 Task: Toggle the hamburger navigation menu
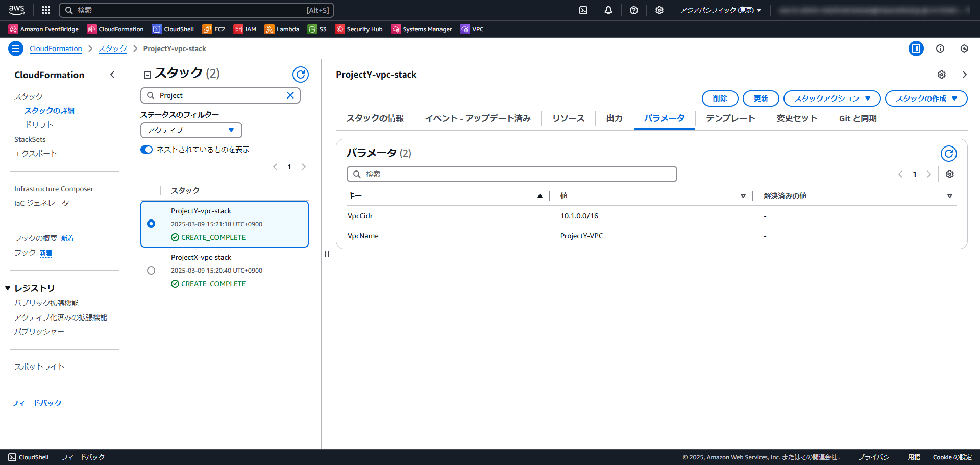click(16, 48)
